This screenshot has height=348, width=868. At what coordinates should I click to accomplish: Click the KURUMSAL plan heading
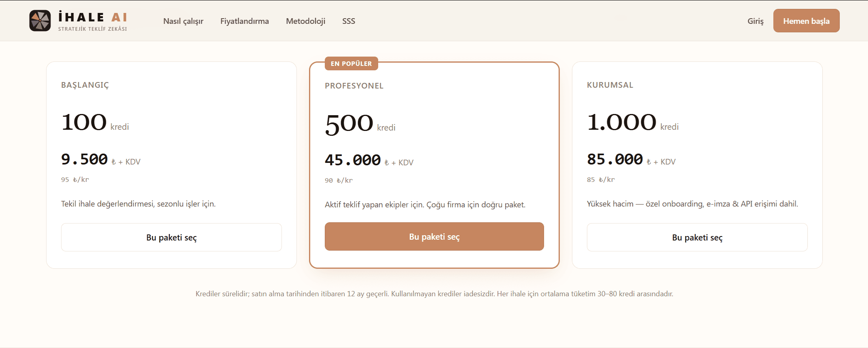[610, 85]
